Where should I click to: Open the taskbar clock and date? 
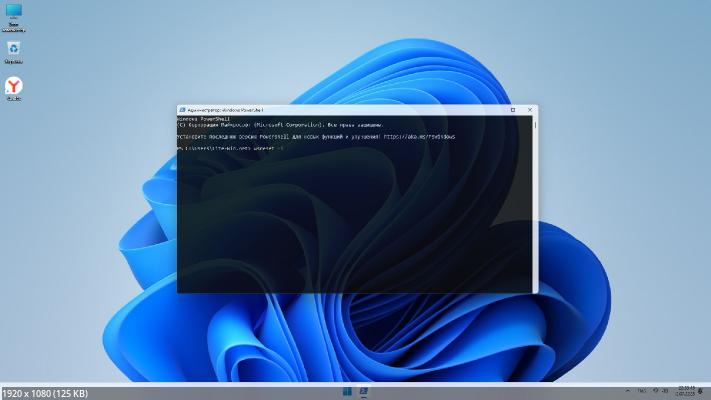click(x=686, y=391)
